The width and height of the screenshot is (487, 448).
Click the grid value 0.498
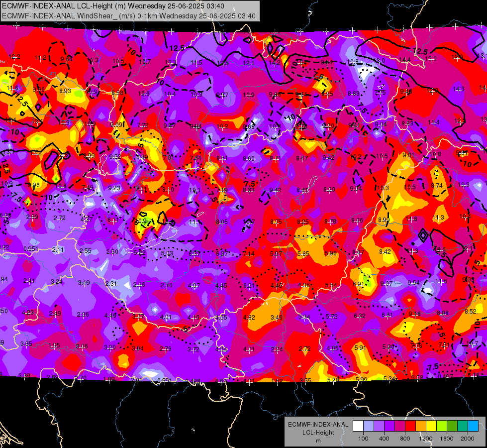(193, 381)
